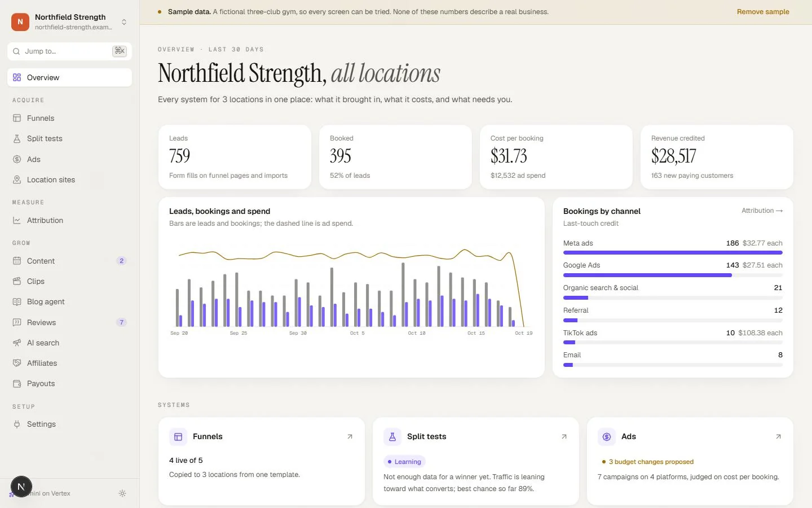Select the Leads 759 stat card
Screen dimensions: 812x508
click(235, 157)
